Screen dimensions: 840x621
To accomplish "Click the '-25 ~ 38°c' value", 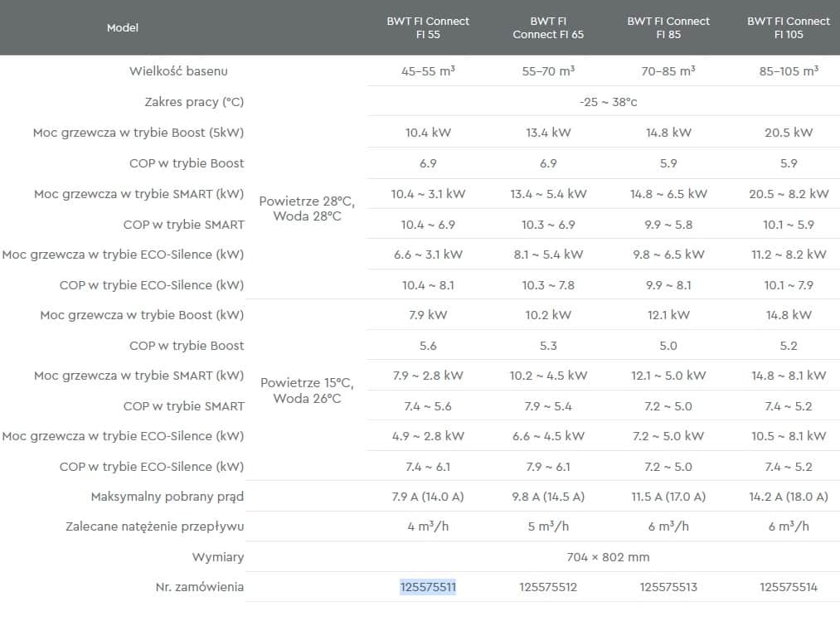I will (608, 102).
